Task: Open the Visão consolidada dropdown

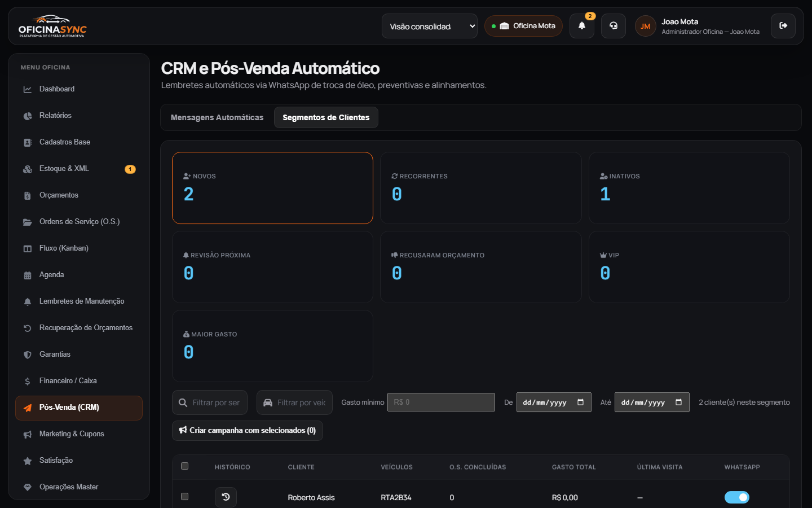Action: (430, 26)
